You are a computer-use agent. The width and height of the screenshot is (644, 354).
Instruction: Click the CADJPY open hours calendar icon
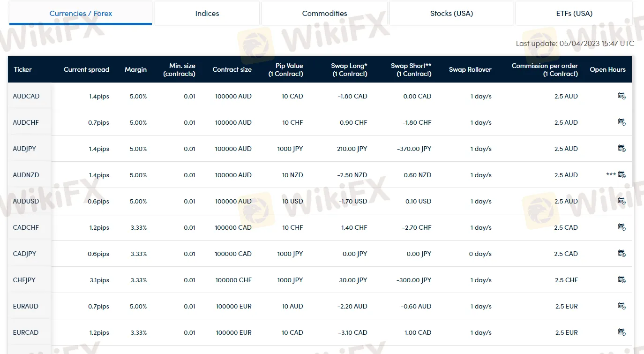(622, 254)
